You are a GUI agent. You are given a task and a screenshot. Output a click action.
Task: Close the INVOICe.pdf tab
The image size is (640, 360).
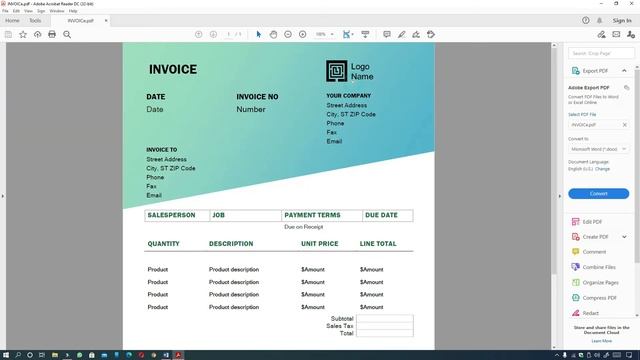pos(106,20)
